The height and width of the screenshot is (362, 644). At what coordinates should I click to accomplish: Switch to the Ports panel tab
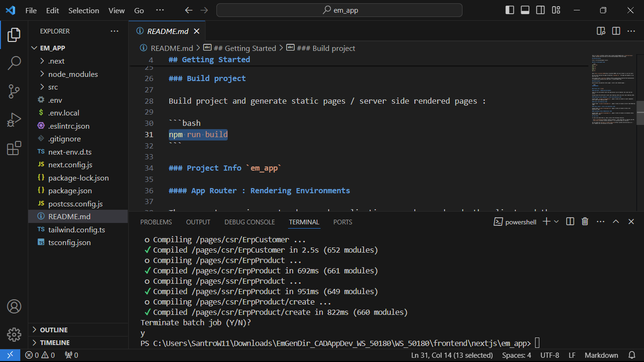pos(343,222)
